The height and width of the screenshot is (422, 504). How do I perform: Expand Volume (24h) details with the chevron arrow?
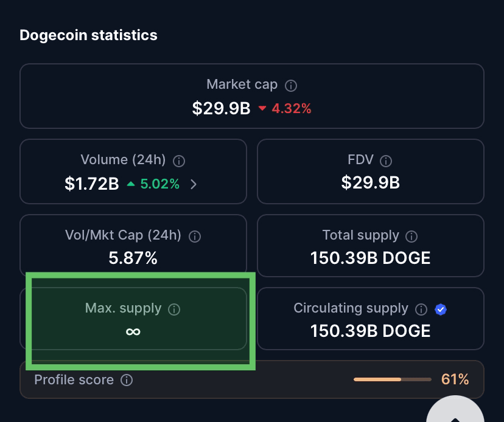coord(193,184)
